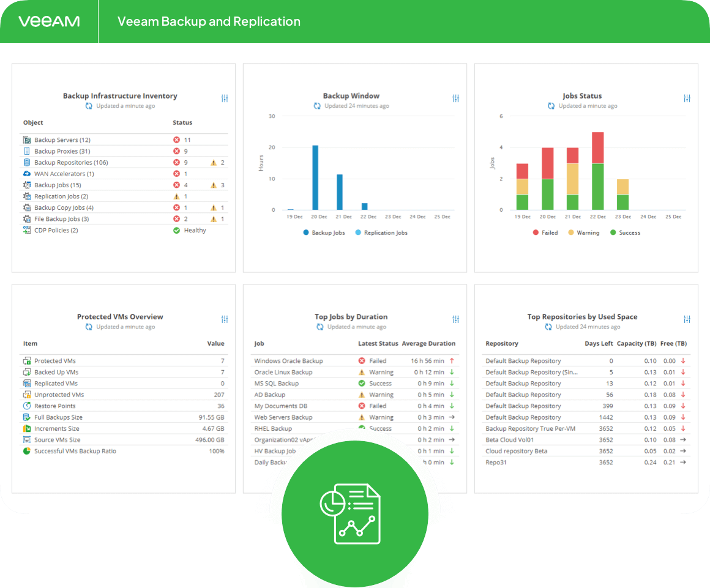
Task: Toggle Success series in Jobs Status legend
Action: pyautogui.click(x=625, y=233)
